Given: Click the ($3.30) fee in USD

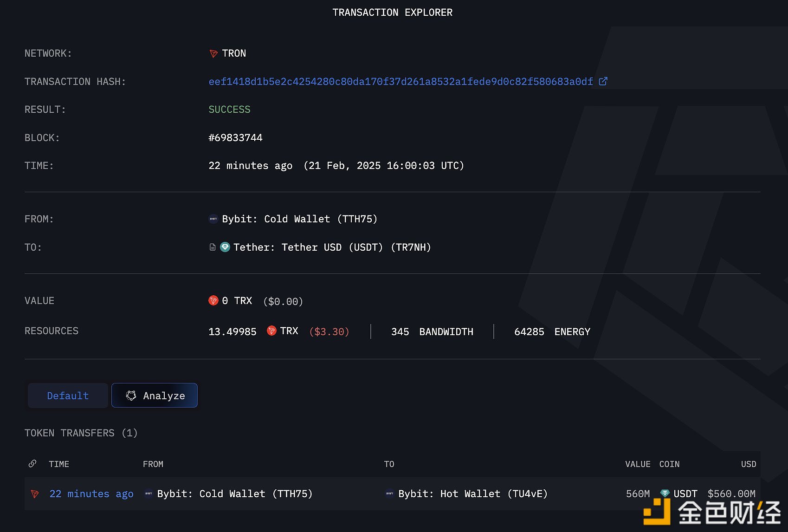Looking at the screenshot, I should 329,331.
